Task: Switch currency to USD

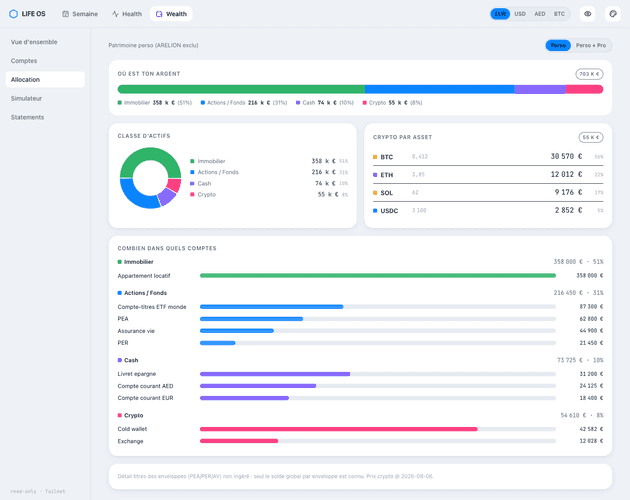Action: coord(520,14)
